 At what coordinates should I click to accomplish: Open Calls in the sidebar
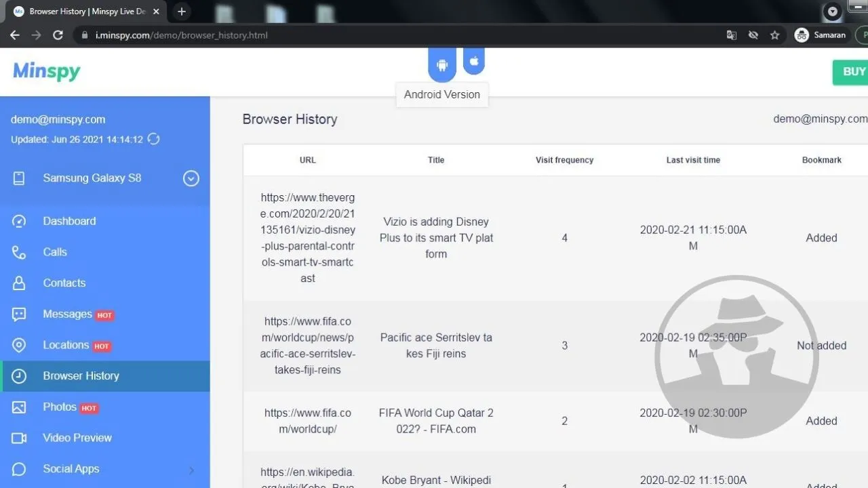pos(55,252)
